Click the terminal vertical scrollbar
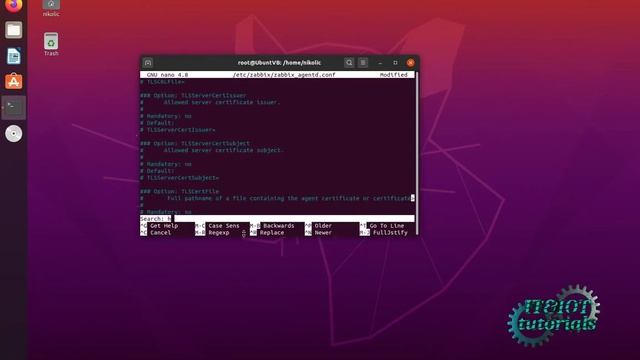 click(416, 153)
